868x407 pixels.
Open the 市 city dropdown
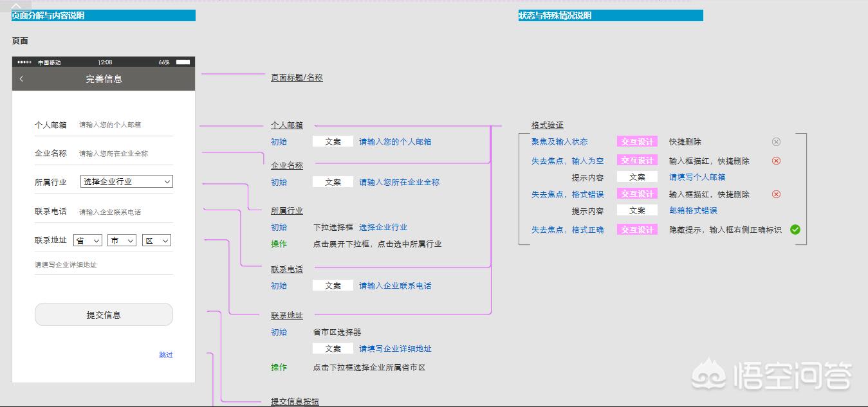pos(122,240)
